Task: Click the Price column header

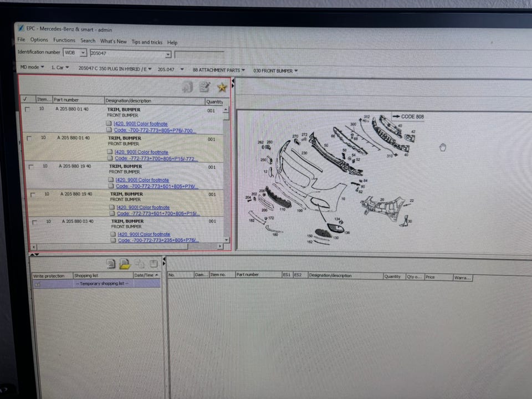Action: point(438,277)
